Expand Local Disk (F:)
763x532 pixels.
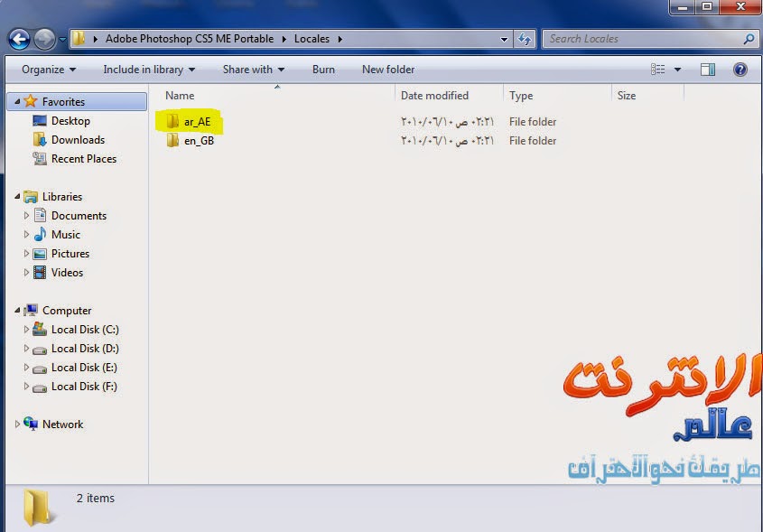click(26, 386)
